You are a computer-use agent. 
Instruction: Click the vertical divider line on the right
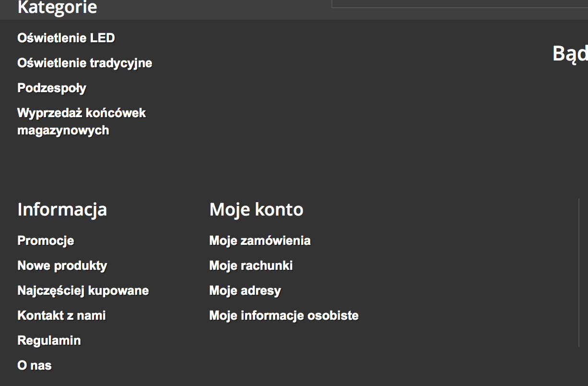pyautogui.click(x=579, y=272)
